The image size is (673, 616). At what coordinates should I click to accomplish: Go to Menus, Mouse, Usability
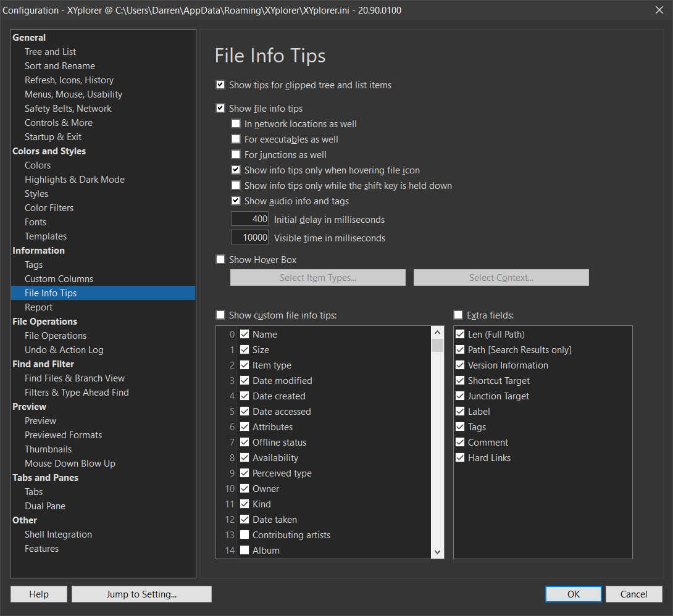pyautogui.click(x=73, y=94)
